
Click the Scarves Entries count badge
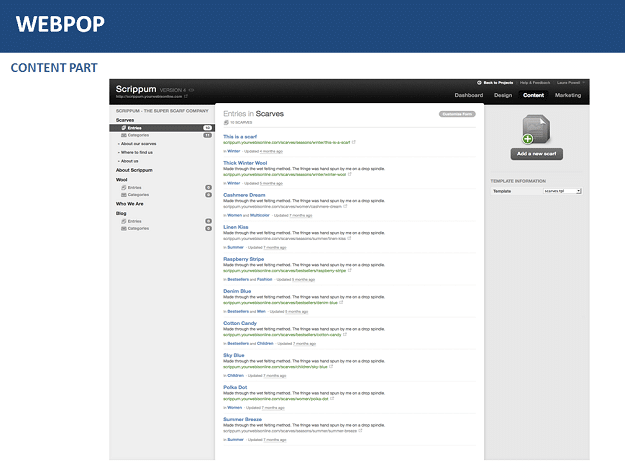[208, 128]
